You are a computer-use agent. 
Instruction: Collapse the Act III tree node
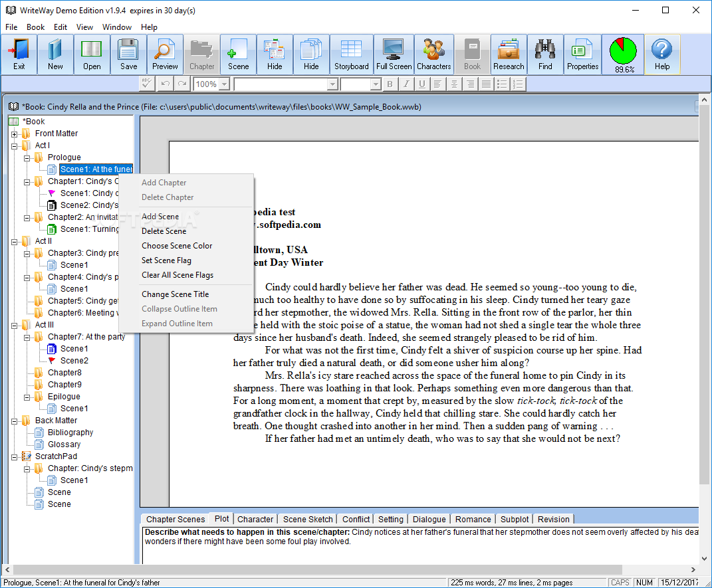point(15,326)
